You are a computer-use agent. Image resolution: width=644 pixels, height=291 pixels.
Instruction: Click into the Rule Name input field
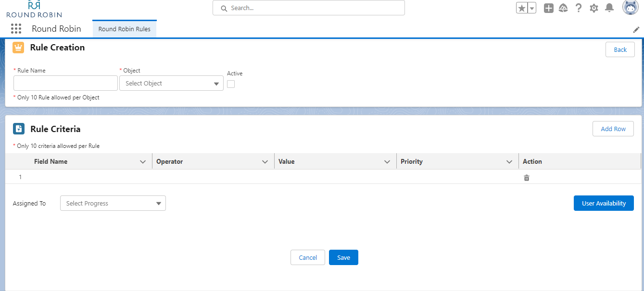(66, 83)
